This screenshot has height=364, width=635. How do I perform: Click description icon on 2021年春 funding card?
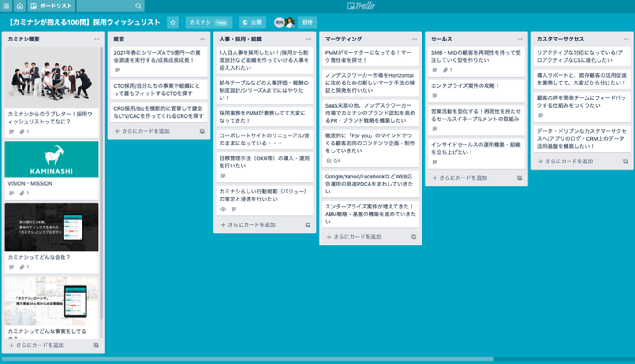point(117,70)
